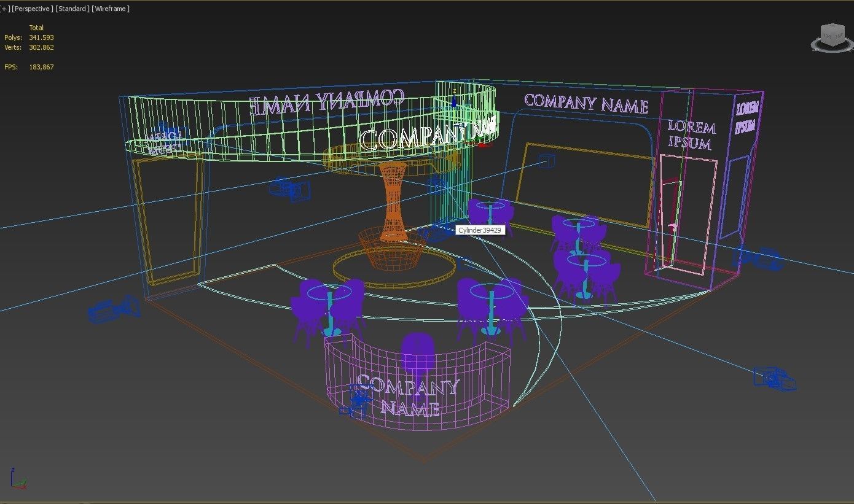Open the viewport general menu via [+] label
854x504 pixels.
coord(4,9)
